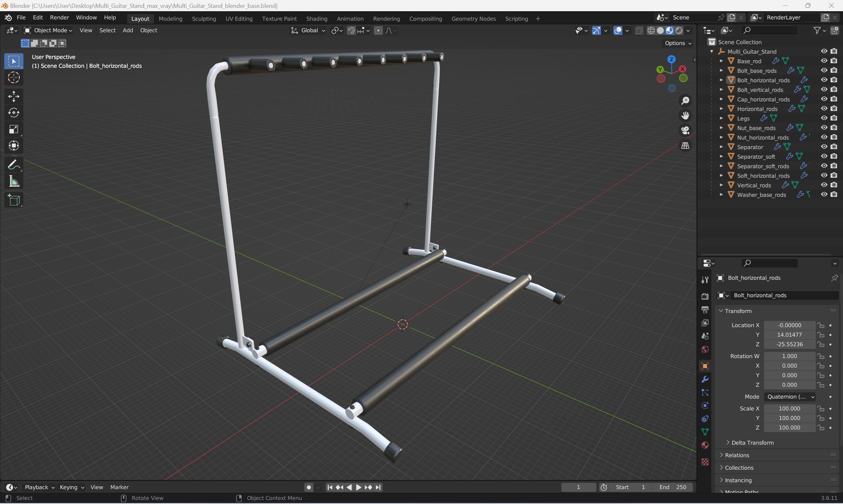This screenshot has height=504, width=843.
Task: Expand the Instancing panel
Action: 738,480
